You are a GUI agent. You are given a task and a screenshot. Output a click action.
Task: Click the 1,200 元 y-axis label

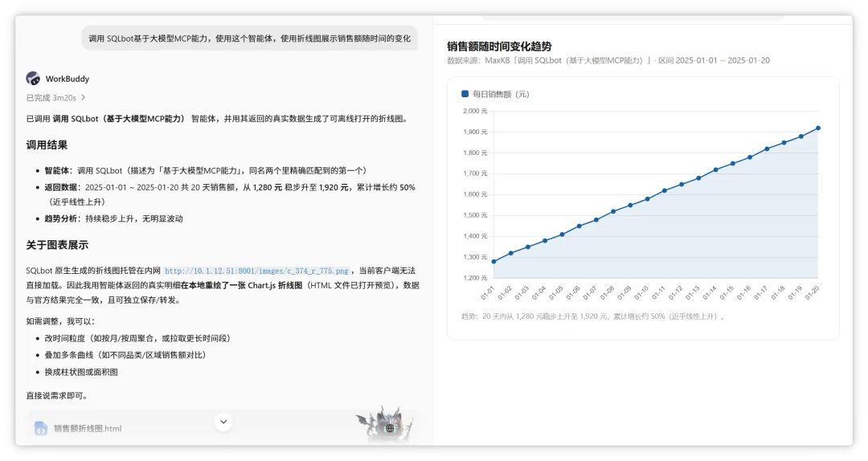[x=475, y=278]
